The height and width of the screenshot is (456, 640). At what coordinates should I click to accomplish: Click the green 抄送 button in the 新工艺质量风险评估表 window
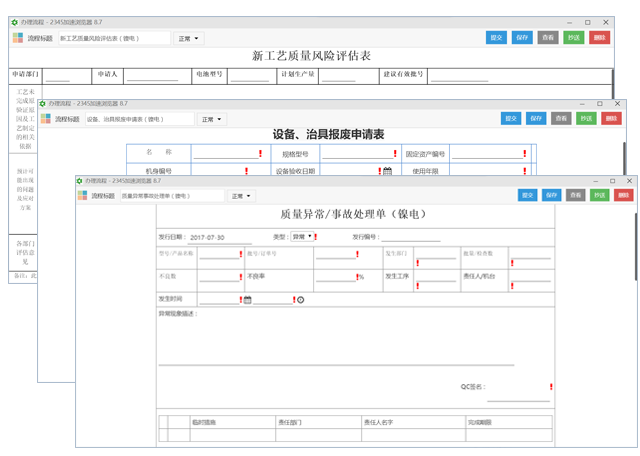(574, 38)
